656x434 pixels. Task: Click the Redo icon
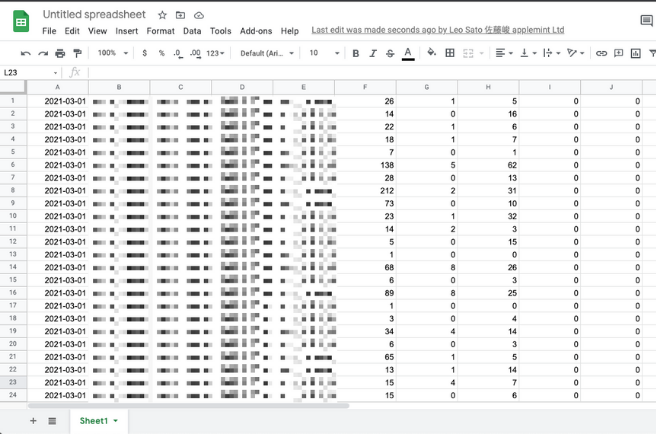click(x=43, y=53)
